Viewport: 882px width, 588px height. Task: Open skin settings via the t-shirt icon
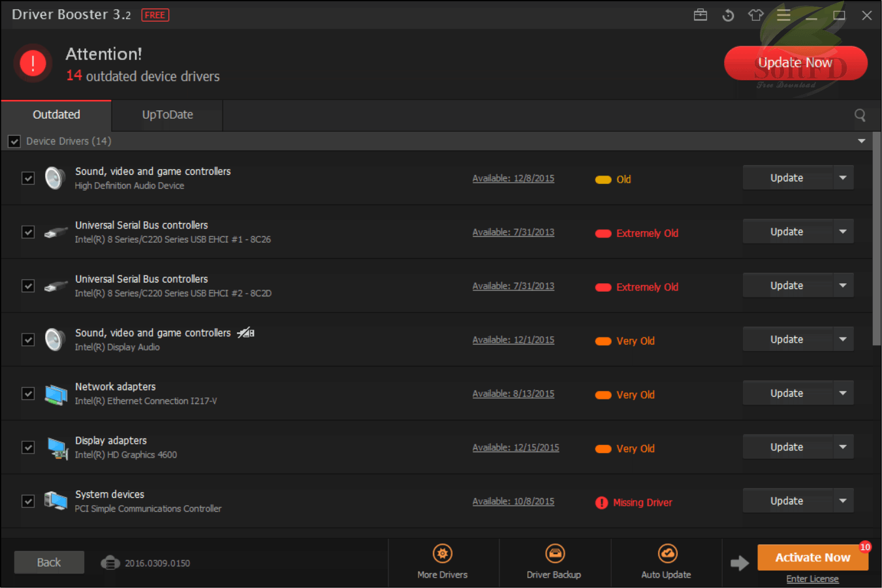pyautogui.click(x=755, y=14)
